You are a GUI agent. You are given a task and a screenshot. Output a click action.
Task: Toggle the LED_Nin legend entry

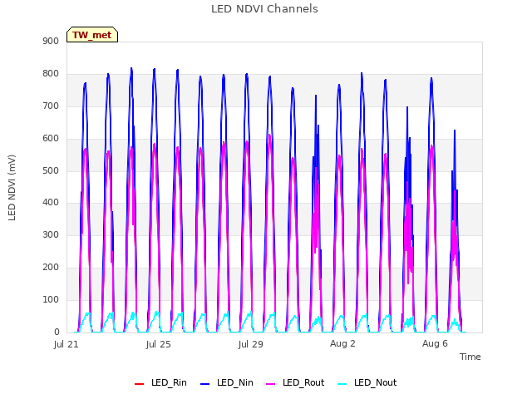point(227,382)
